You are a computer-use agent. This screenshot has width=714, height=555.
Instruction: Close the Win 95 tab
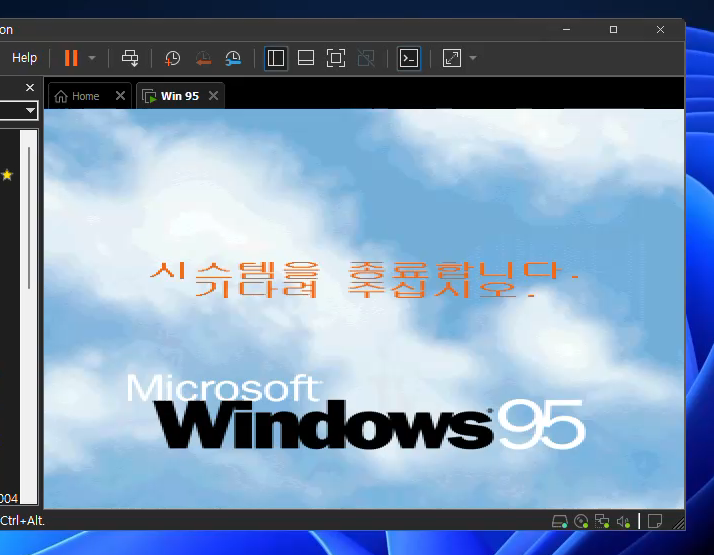click(x=213, y=96)
